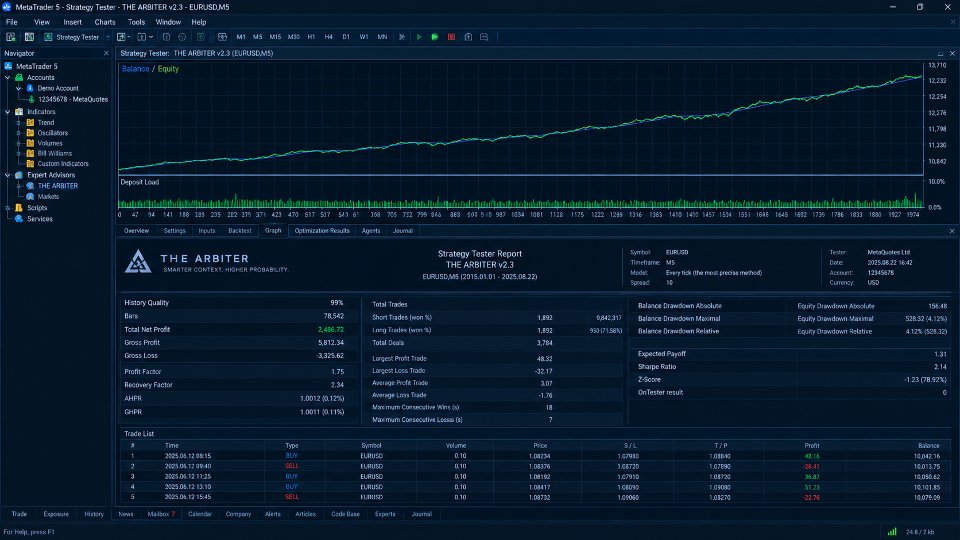Expand the Scripts tree node

click(x=7, y=208)
